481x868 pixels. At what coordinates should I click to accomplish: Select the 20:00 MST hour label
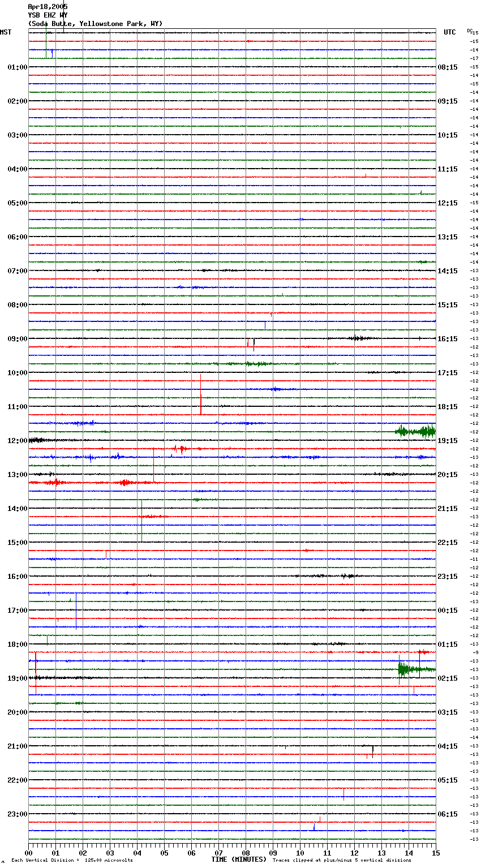[18, 712]
